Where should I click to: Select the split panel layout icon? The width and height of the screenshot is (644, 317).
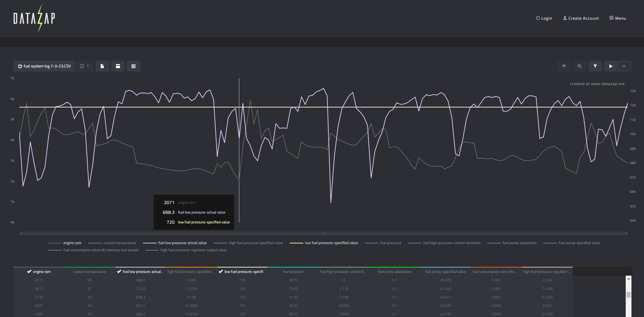click(x=118, y=66)
